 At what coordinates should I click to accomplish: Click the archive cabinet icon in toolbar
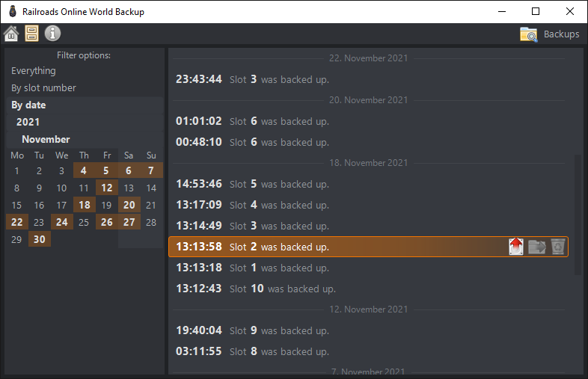pos(31,34)
